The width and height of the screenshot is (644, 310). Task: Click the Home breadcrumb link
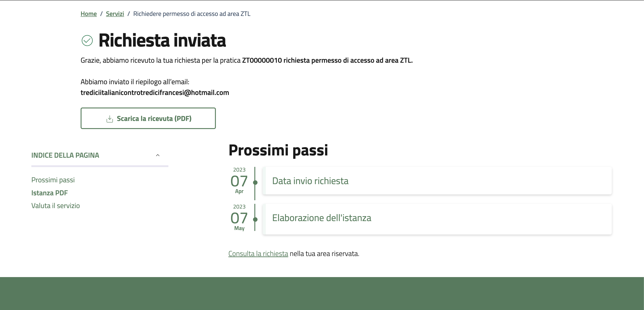(88, 14)
